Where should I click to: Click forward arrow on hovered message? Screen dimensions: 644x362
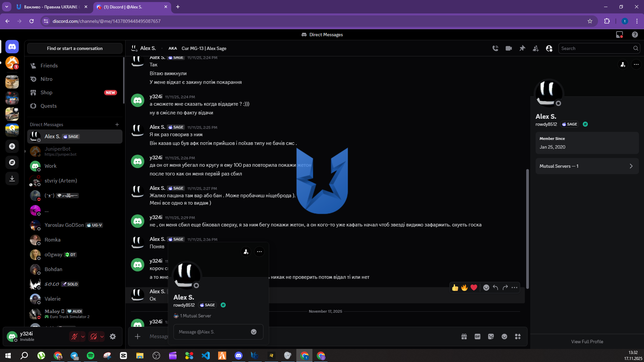[x=505, y=288]
